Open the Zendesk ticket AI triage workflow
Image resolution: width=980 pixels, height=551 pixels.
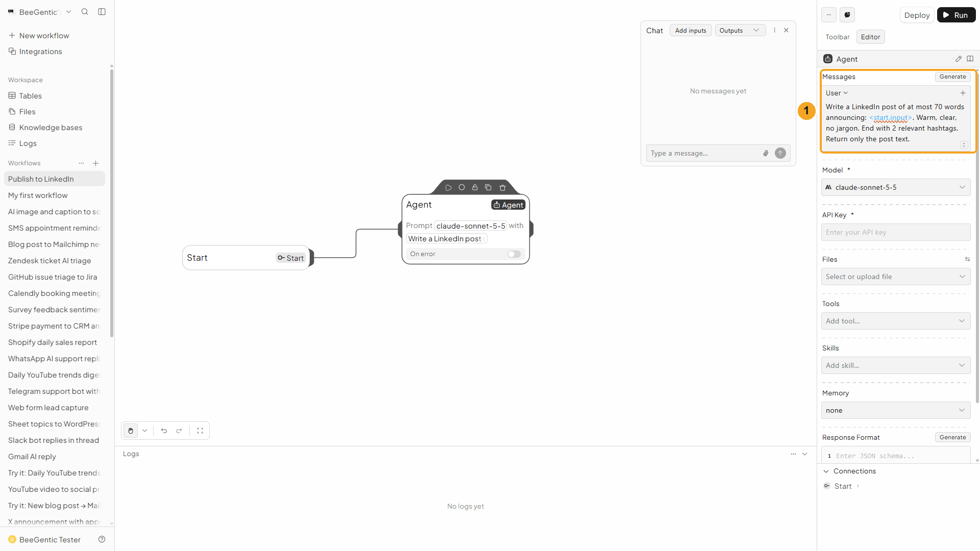pyautogui.click(x=50, y=261)
